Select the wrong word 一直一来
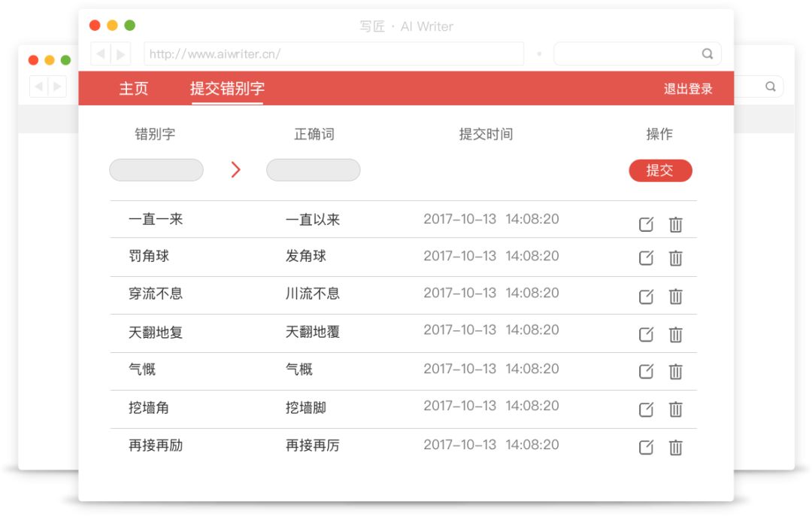The image size is (812, 517). (x=156, y=219)
